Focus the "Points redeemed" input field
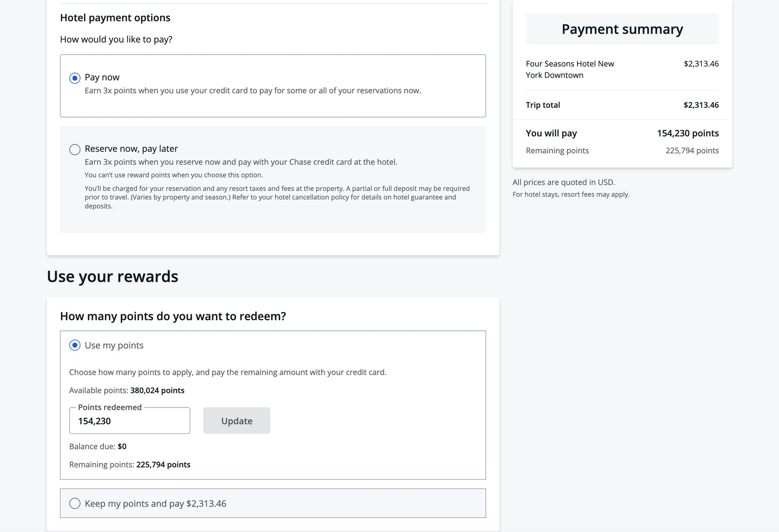Viewport: 779px width, 532px height. (x=129, y=421)
